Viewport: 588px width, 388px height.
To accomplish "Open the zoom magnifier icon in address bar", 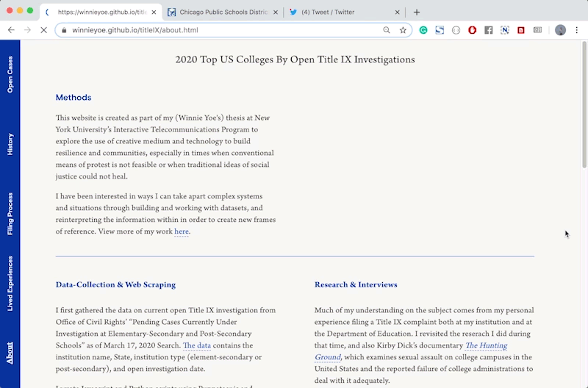I will coord(387,30).
